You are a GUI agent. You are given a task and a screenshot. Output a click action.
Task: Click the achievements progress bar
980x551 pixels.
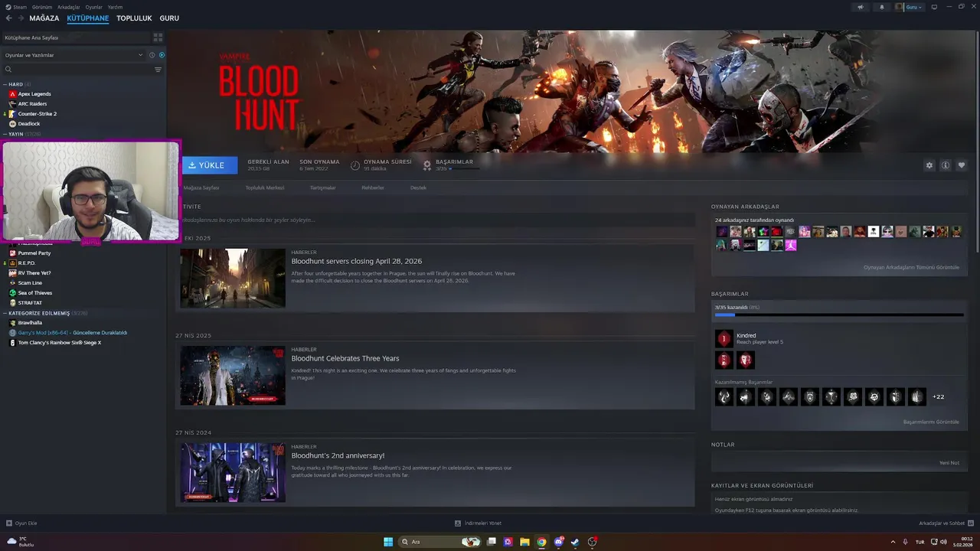[838, 315]
